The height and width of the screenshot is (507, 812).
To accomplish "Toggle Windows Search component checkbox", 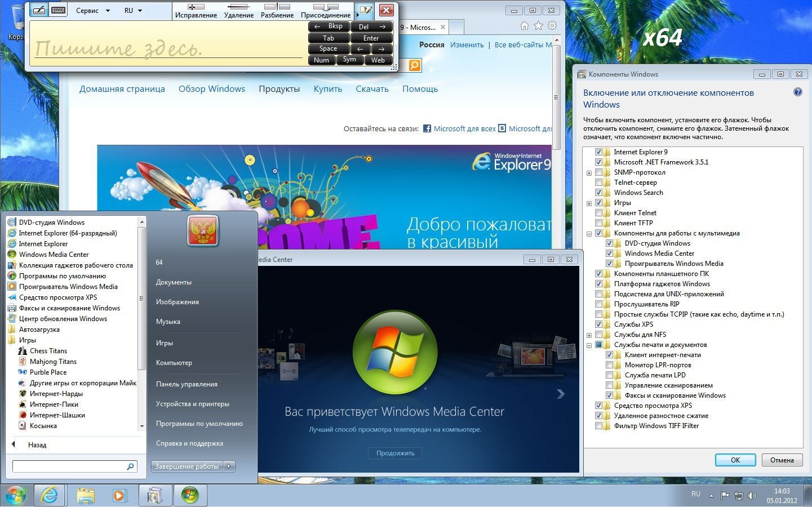I will click(x=598, y=193).
